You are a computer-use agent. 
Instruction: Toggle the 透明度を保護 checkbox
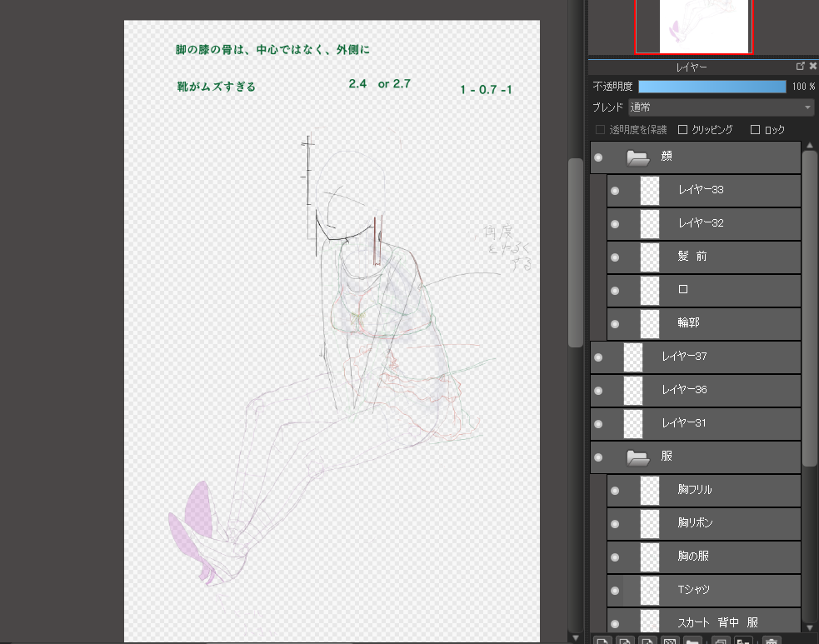(600, 129)
